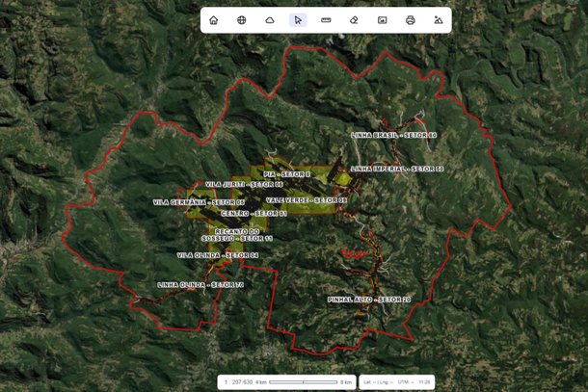Click the mountain terrain icon
The image size is (588, 392).
coord(439,20)
